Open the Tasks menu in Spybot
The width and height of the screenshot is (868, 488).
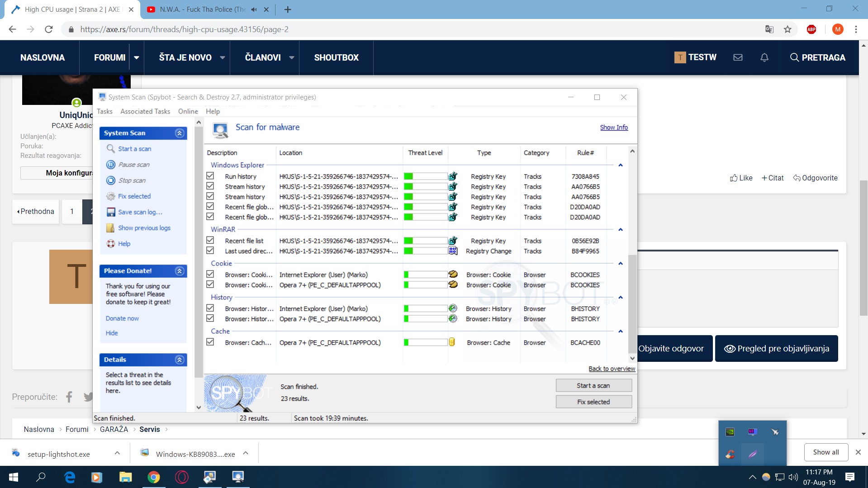pyautogui.click(x=104, y=111)
